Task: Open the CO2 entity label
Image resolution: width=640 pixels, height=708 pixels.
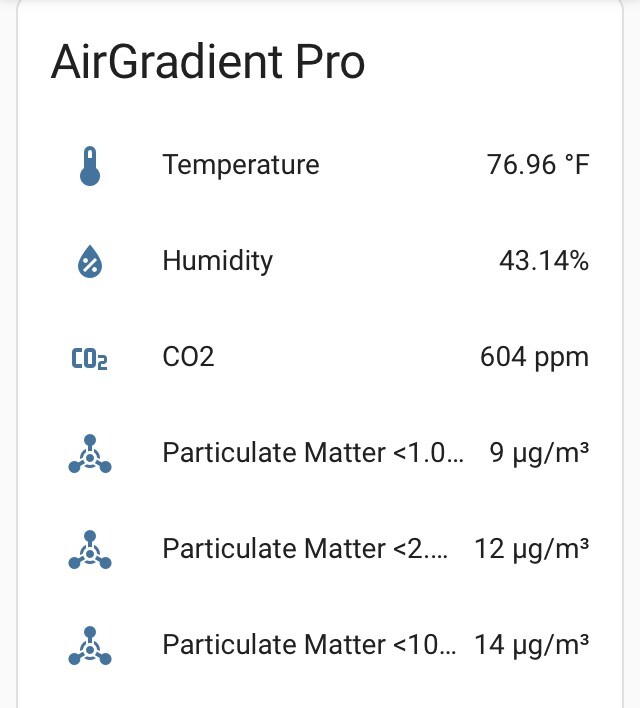Action: [188, 357]
